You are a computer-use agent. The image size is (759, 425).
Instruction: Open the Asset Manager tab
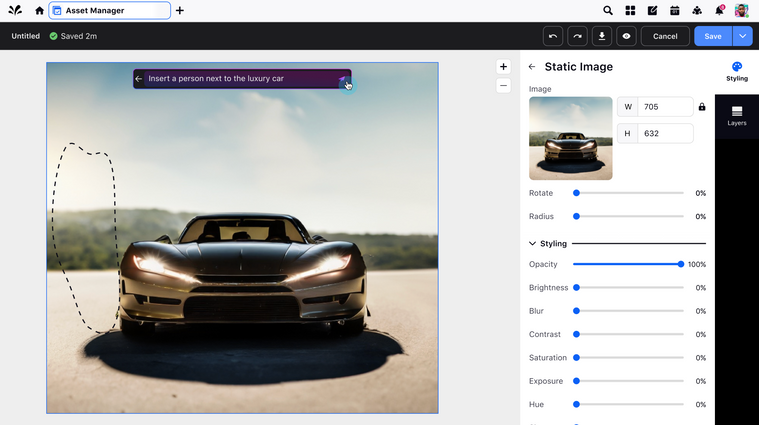(109, 11)
